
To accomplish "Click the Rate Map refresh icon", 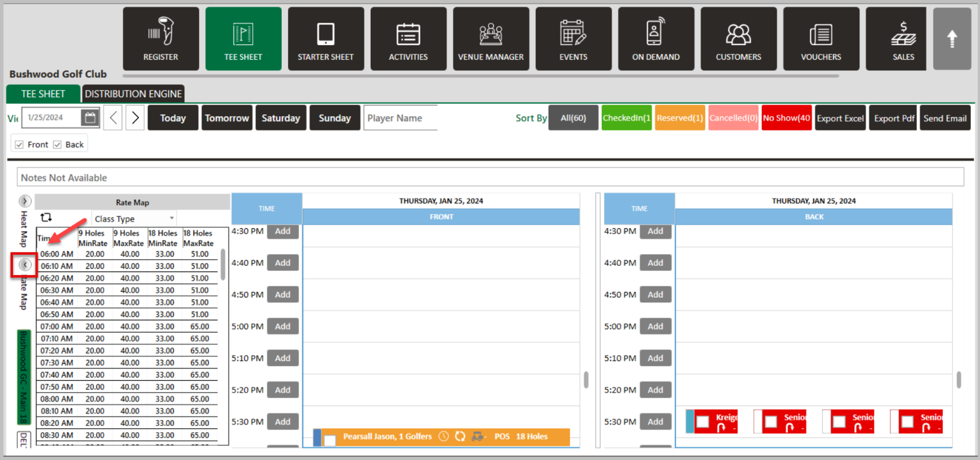I will click(x=46, y=218).
